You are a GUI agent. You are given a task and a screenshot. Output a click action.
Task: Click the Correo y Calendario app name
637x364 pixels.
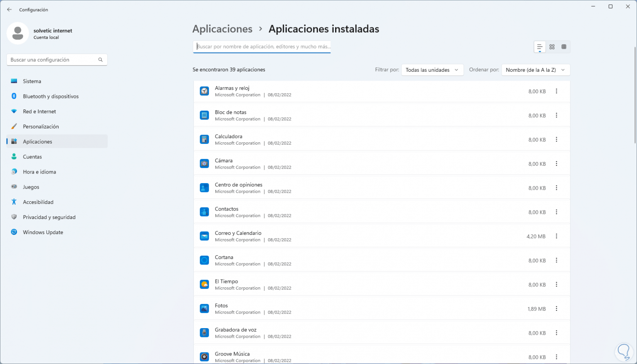[x=238, y=233]
